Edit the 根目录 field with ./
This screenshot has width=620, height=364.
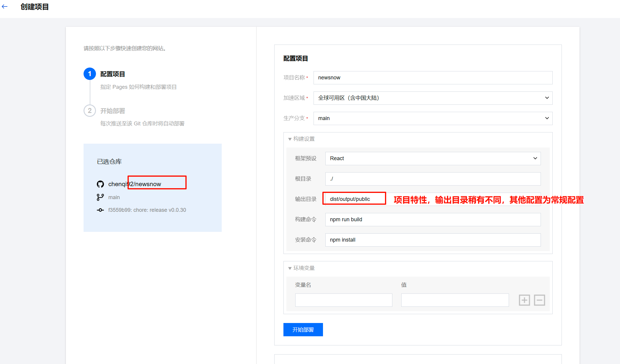click(433, 179)
